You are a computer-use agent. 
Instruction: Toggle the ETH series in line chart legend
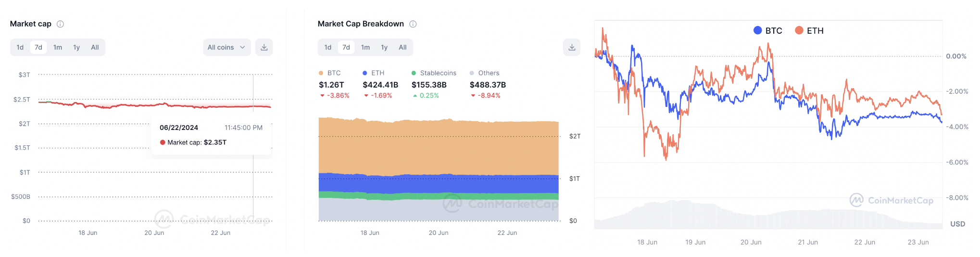click(x=809, y=30)
